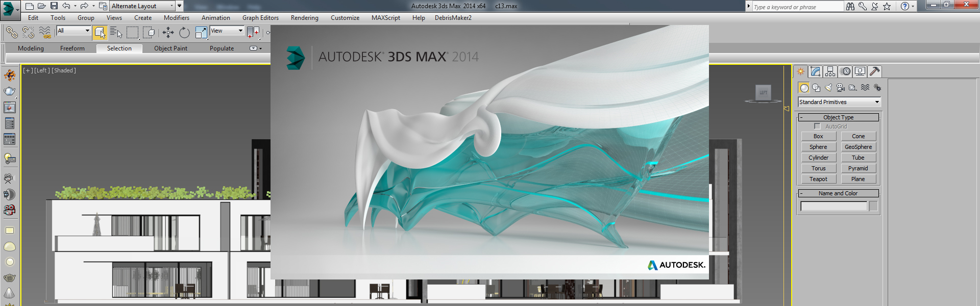Click the Project Folder icon
Screen dimensions: 980x306
tap(103, 6)
